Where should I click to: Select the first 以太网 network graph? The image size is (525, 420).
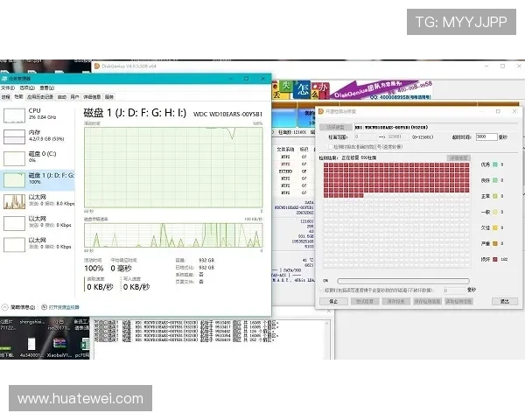tap(14, 201)
